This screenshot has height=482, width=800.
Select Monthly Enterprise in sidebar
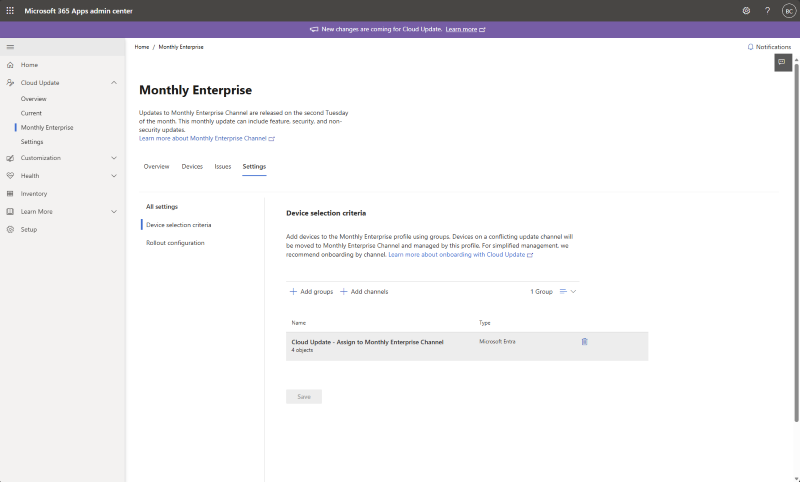(x=47, y=128)
